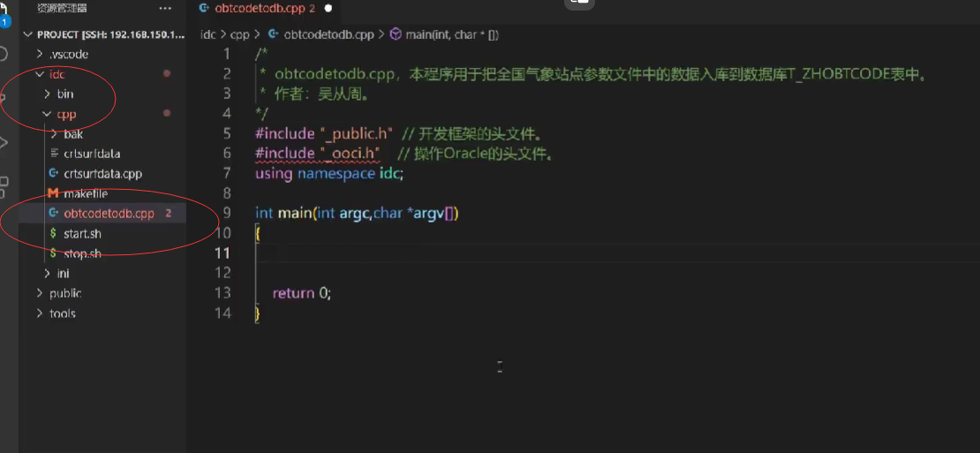Viewport: 980px width, 453px height.
Task: Click 'using namespace idc;' code line
Action: [329, 174]
